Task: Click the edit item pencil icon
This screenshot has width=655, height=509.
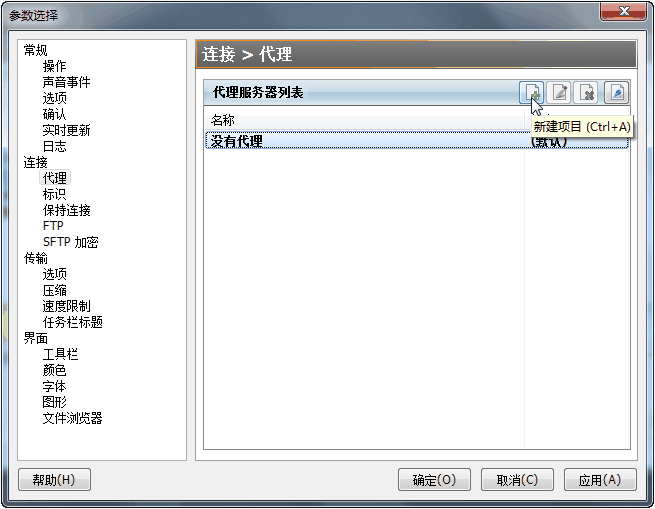Action: pyautogui.click(x=559, y=92)
